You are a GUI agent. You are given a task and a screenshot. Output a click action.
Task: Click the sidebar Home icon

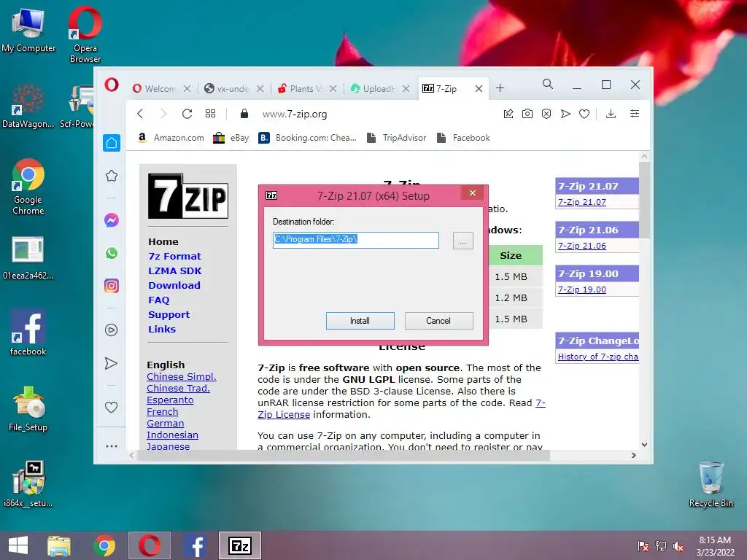[112, 143]
